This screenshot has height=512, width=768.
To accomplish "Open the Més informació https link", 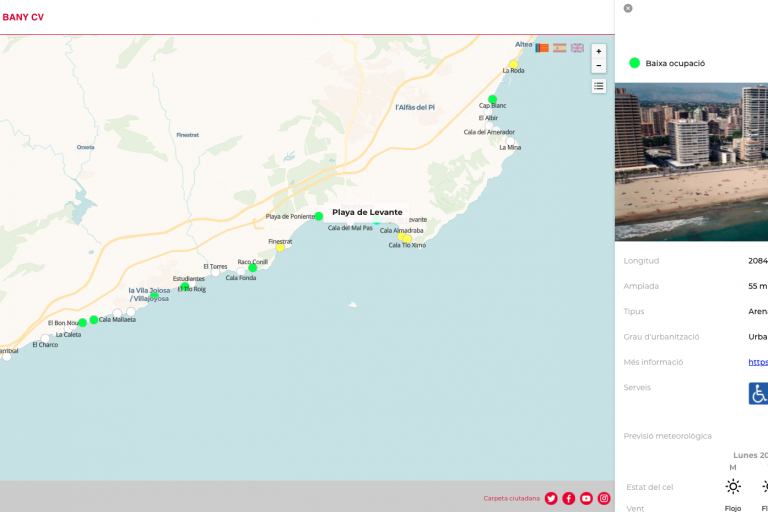I will point(758,362).
